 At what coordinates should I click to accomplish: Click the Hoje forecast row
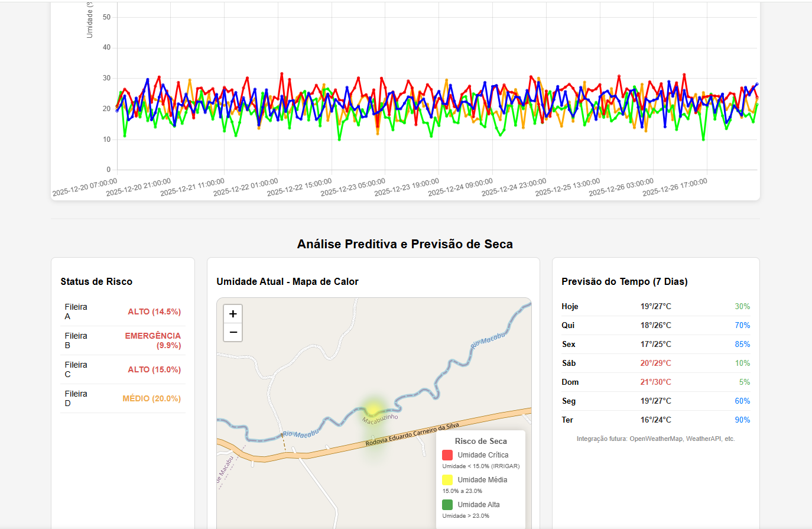coord(655,306)
